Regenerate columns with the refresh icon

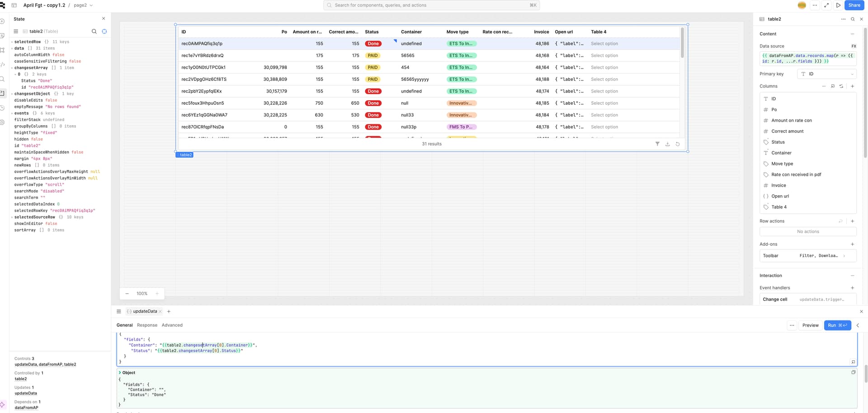pos(841,86)
